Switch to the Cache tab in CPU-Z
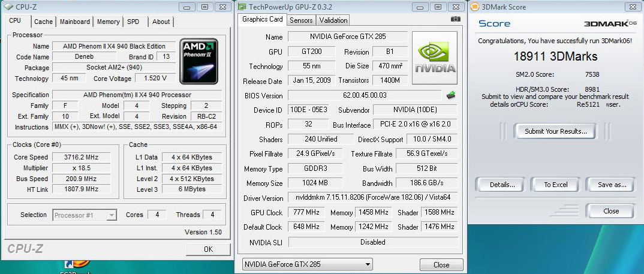Viewport: 644px width, 274px height. (x=43, y=22)
